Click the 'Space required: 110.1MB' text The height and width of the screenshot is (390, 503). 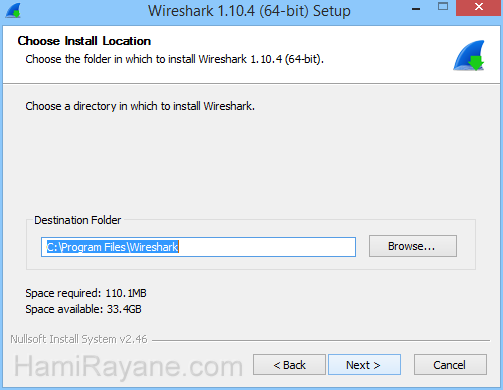(86, 293)
